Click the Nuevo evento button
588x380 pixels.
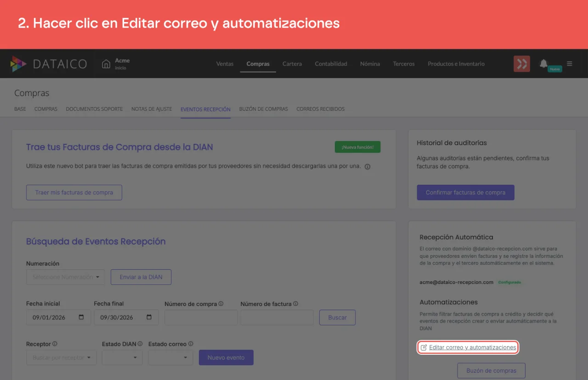[226, 357]
